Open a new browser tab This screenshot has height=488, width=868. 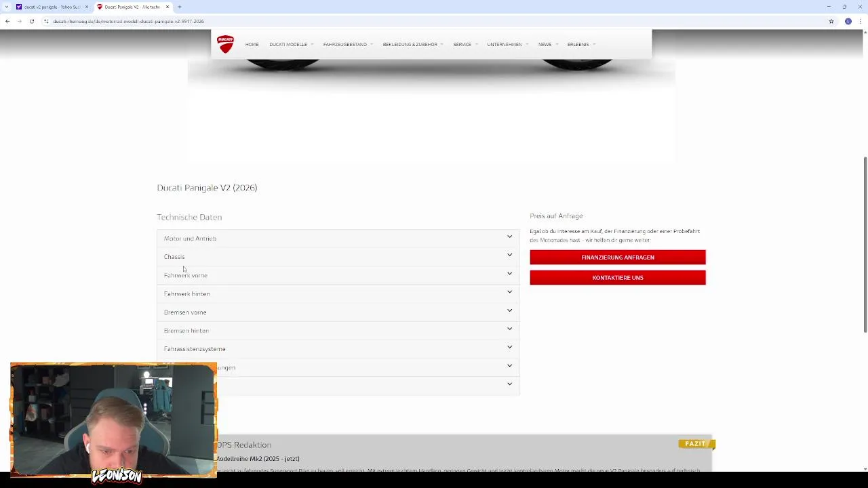[179, 7]
